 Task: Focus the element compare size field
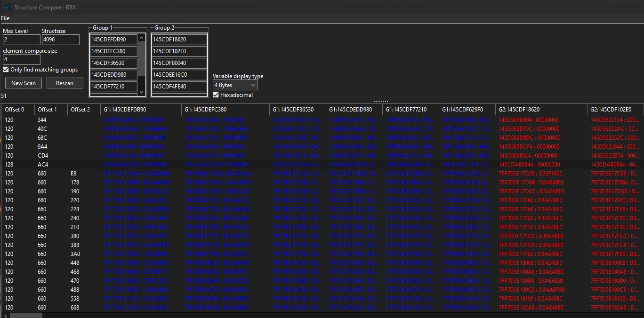21,60
